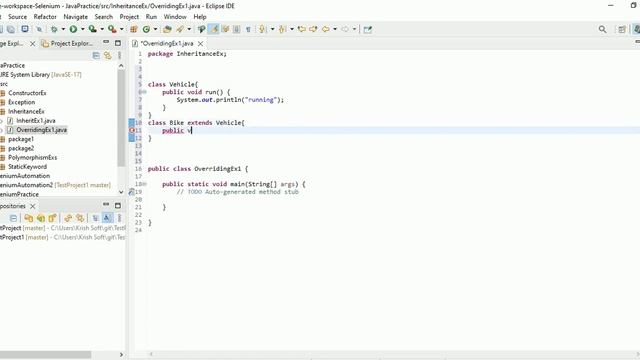Screen dimensions: 640x360
Task: Click the Save All toolbar icon
Action: [x=11, y=29]
